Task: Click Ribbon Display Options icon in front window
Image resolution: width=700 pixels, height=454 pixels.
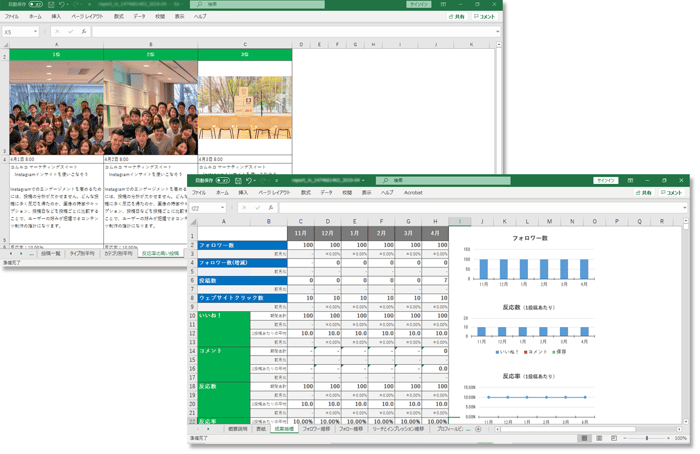Action: 630,180
